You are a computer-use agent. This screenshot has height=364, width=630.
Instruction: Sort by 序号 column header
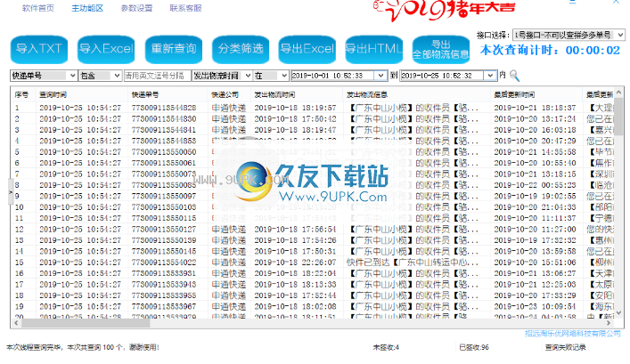click(21, 94)
